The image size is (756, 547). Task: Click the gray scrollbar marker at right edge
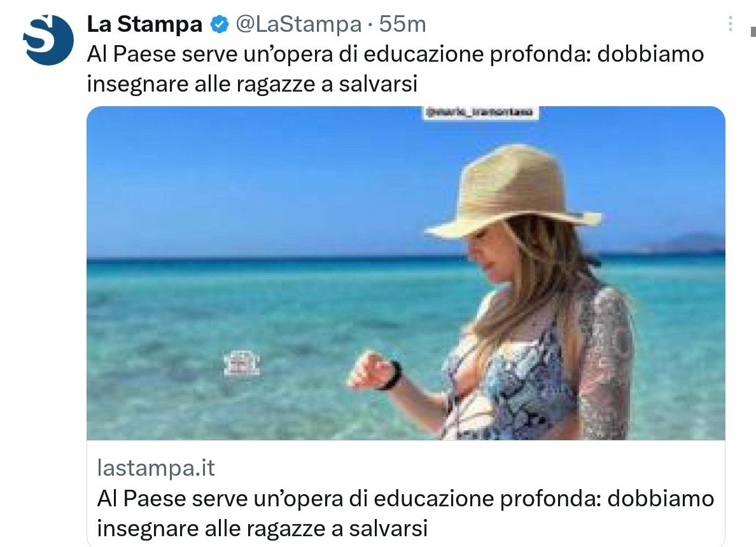(x=753, y=32)
